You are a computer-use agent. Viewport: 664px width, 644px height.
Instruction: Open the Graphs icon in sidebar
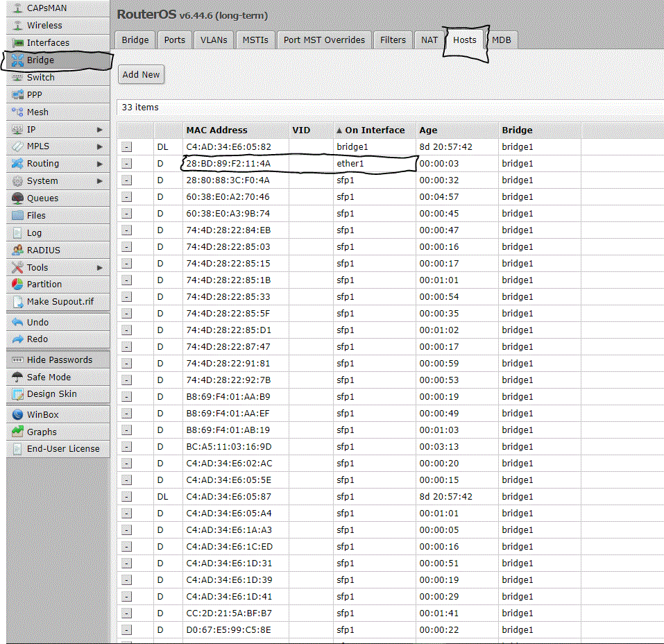point(17,432)
